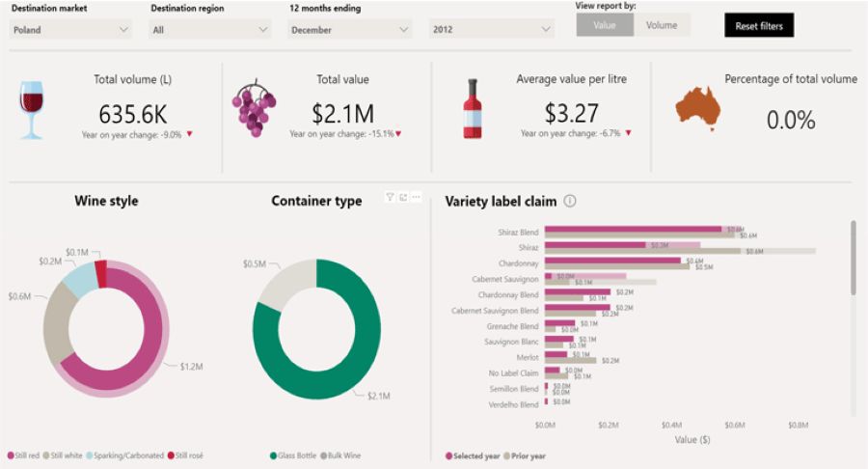Expand the Destination region dropdown
Viewport: 868px width, 469px height.
click(210, 30)
